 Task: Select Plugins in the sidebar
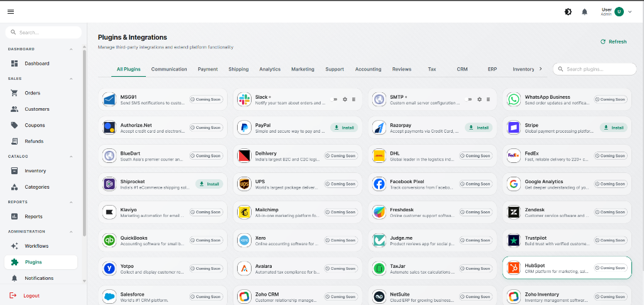[x=41, y=262]
